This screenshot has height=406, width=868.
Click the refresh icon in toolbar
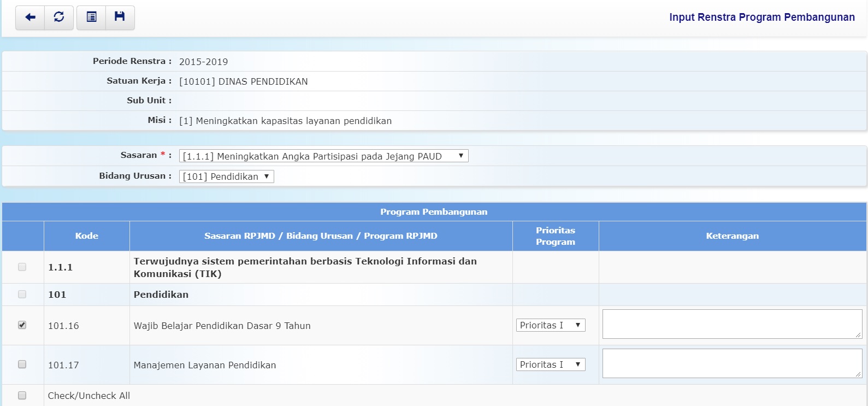pos(59,17)
